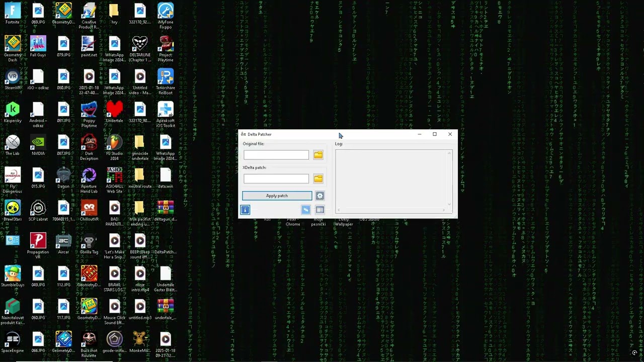Select the Fall Guys desktop icon

pyautogui.click(x=38, y=47)
